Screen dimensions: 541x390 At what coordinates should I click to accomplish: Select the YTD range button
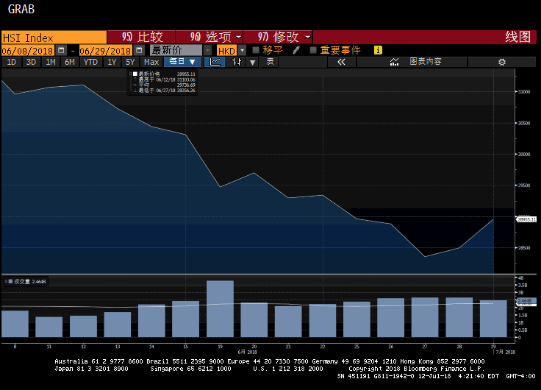[91, 62]
